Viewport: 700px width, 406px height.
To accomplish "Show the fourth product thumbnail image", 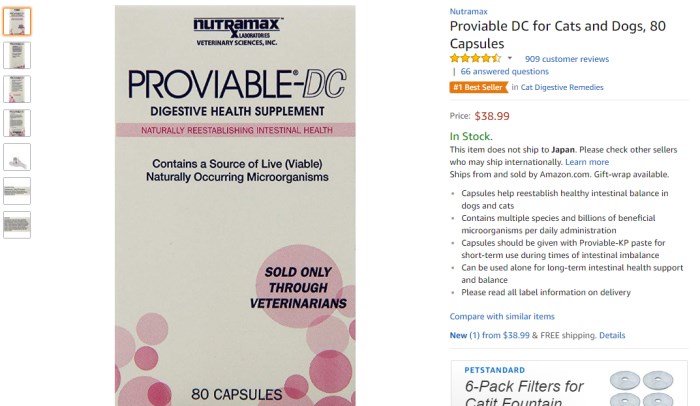I will [x=17, y=123].
